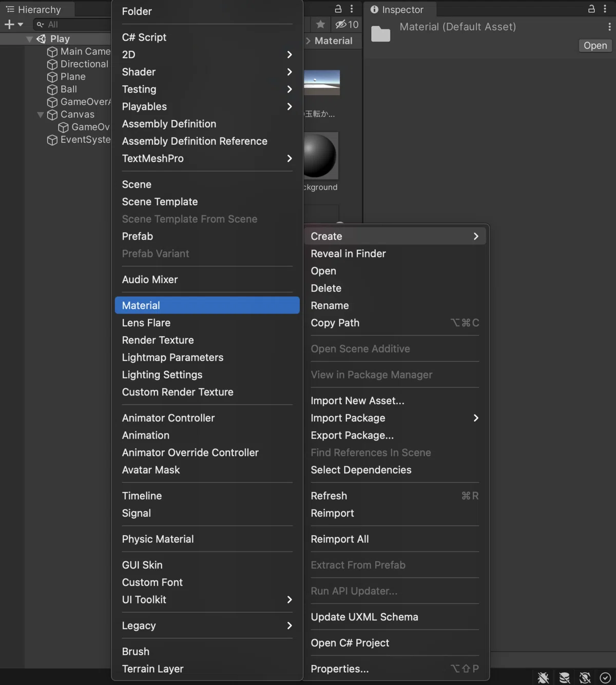Toggle hidden packages visibility showing 10
This screenshot has height=685, width=616.
pyautogui.click(x=347, y=24)
